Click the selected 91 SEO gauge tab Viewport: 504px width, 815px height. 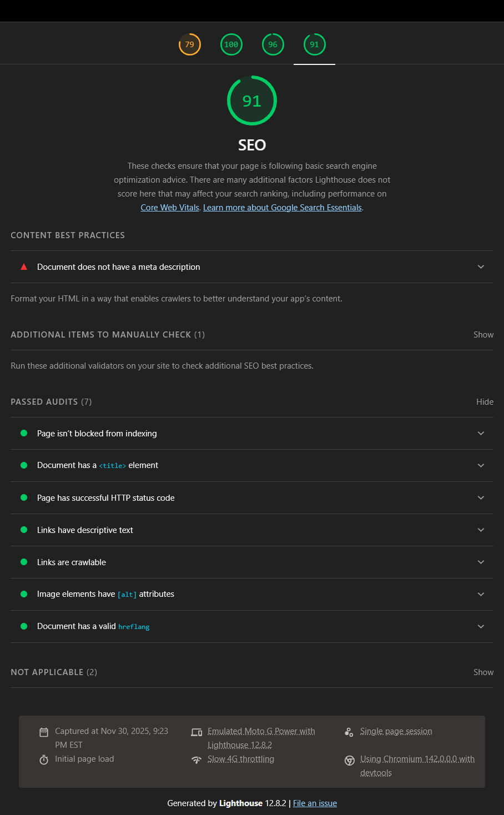point(314,44)
